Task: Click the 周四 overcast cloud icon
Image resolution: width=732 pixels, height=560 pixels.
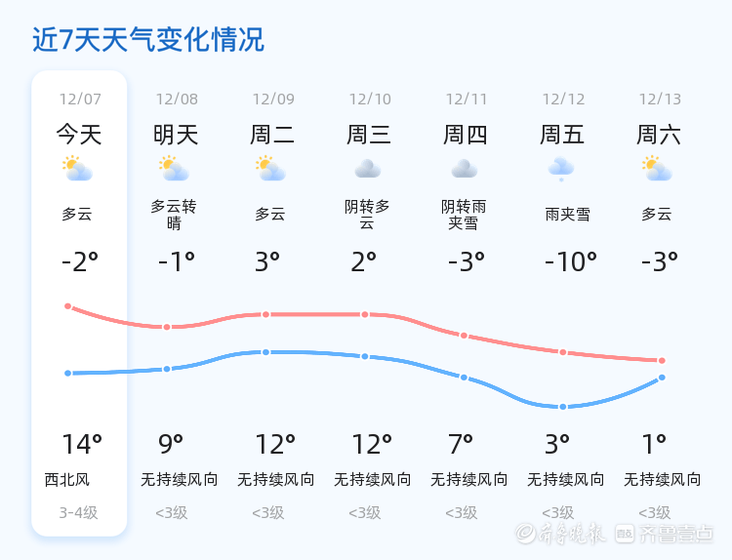Action: point(465,169)
